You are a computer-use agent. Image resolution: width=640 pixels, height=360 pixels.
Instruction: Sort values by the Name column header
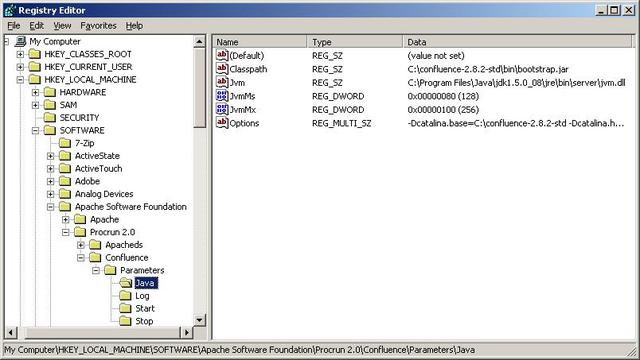[260, 42]
